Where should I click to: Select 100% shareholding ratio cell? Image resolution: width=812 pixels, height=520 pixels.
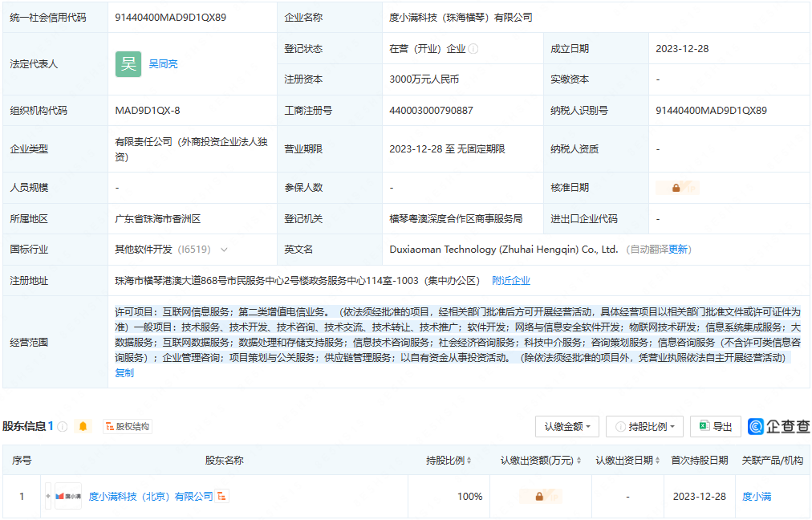(x=469, y=496)
